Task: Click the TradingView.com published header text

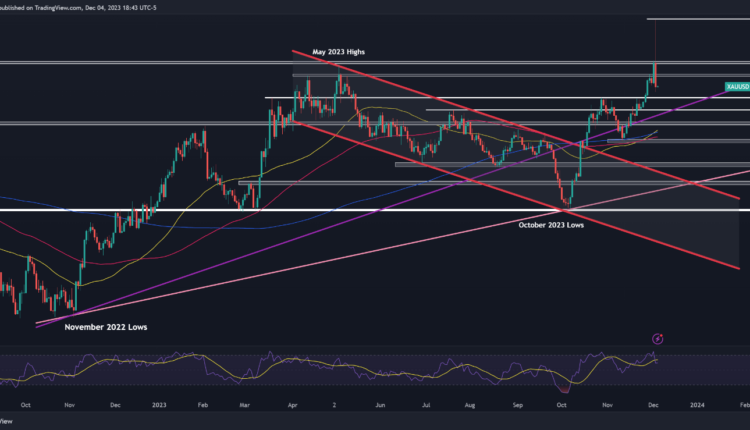Action: (58, 5)
